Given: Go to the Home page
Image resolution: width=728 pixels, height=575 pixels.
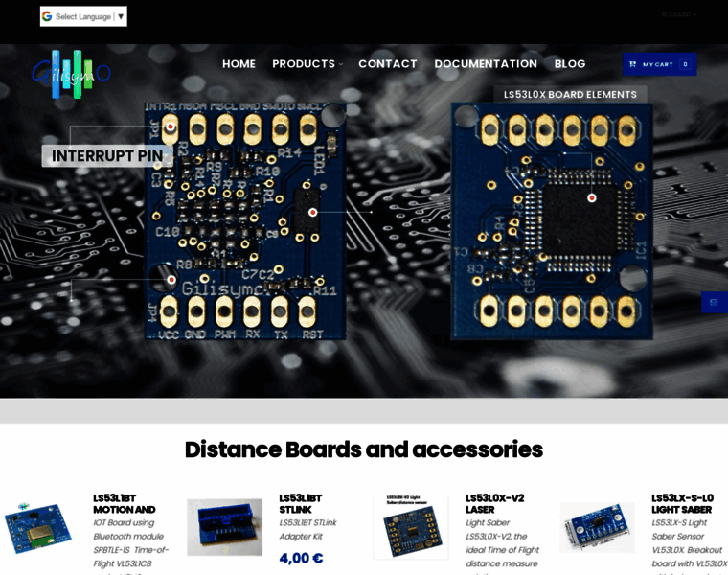Looking at the screenshot, I should pos(239,64).
